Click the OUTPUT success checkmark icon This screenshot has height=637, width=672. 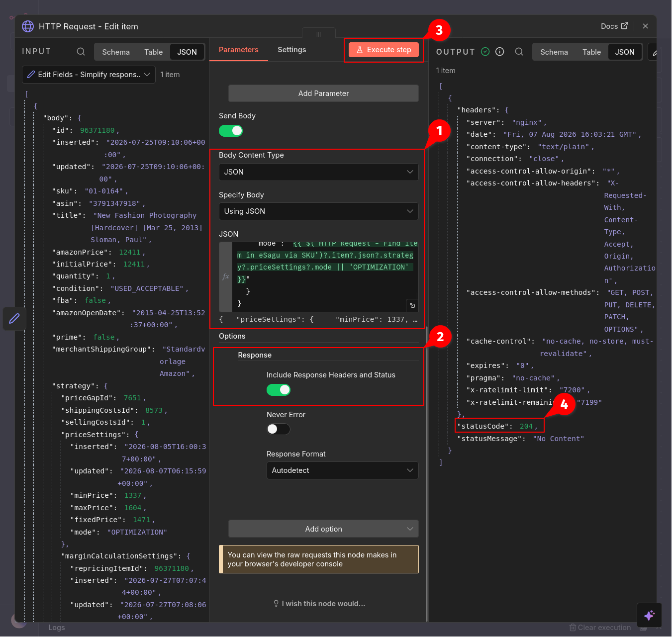pos(485,52)
